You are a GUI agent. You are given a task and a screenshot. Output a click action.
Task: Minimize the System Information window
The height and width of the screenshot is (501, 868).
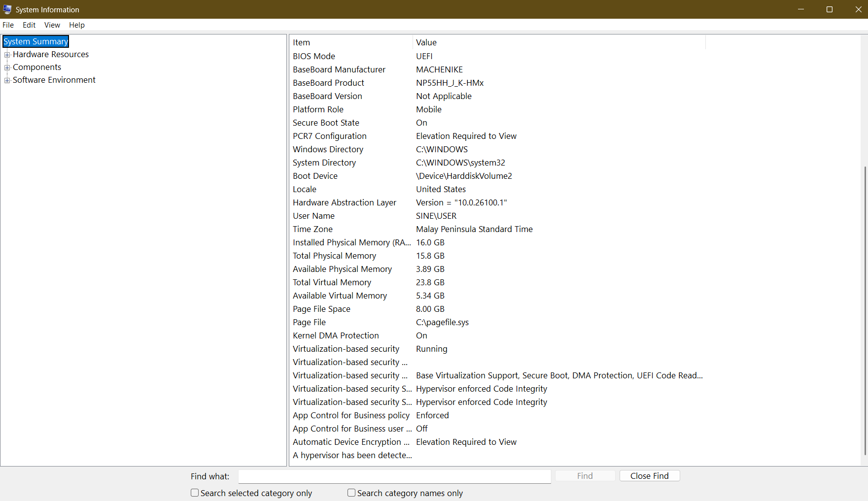801,9
